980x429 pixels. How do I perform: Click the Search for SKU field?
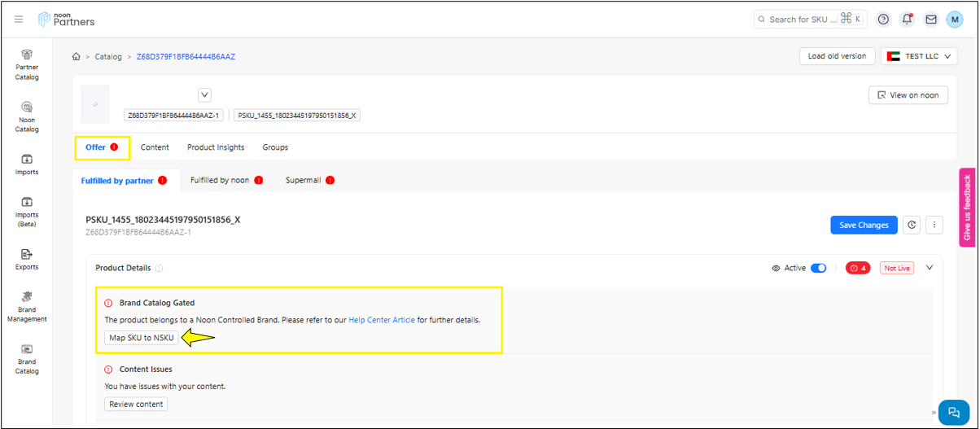802,20
